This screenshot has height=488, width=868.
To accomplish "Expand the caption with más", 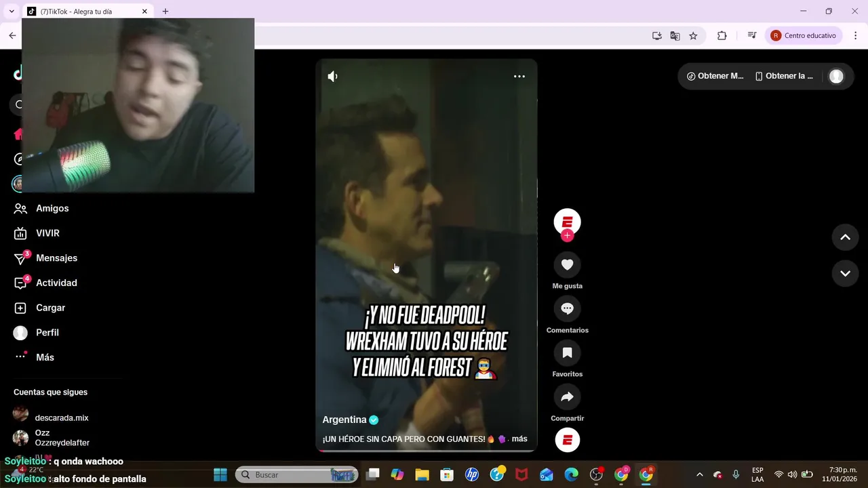I will pos(519,439).
